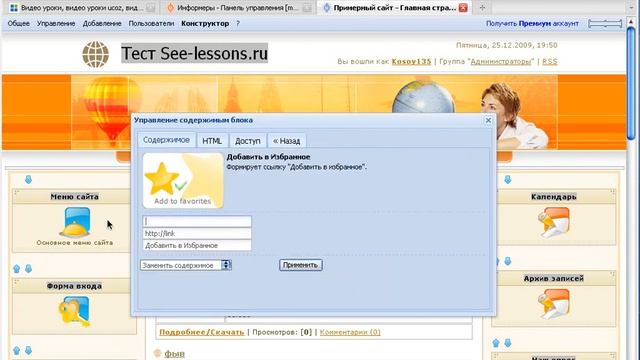
Task: Click the slider control beside Премиум link
Action: (605, 24)
